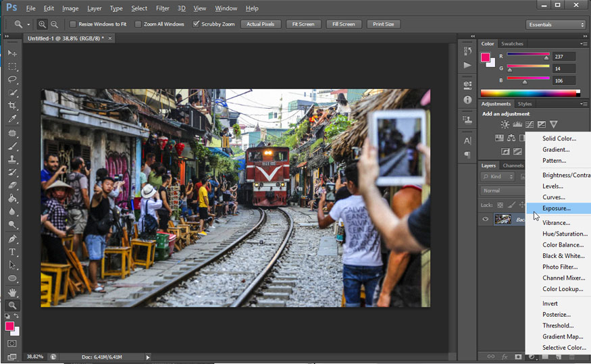Screen dimensions: 591x364
Task: Disable the Scrubby Zoom checkbox
Action: pos(196,24)
